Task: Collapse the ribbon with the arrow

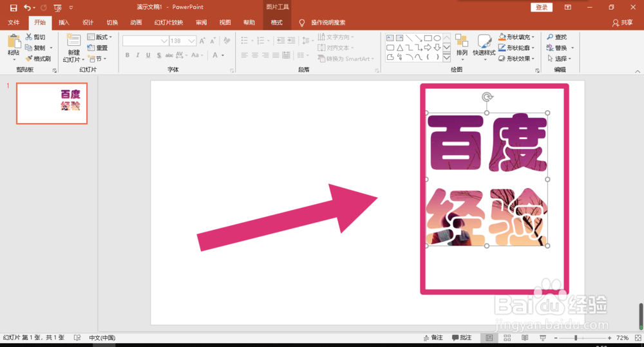Action: [x=638, y=71]
